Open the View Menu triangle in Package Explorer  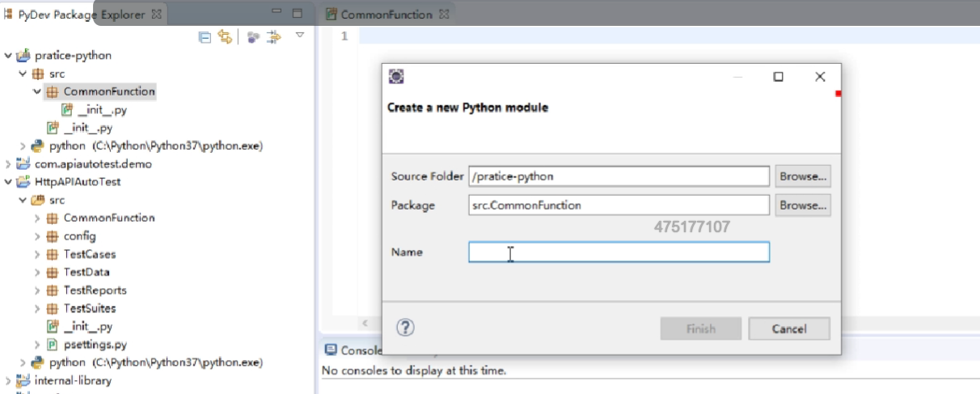tap(299, 36)
